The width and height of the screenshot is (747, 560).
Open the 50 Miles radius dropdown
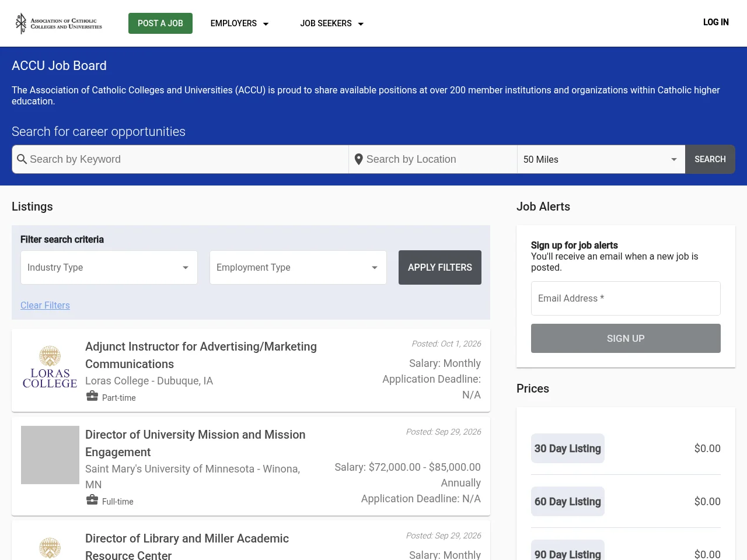point(601,159)
